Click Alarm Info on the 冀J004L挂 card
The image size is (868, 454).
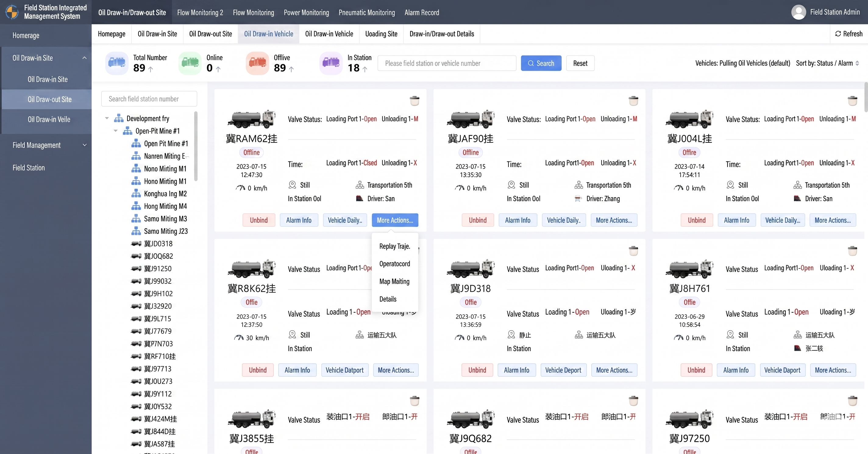click(737, 220)
